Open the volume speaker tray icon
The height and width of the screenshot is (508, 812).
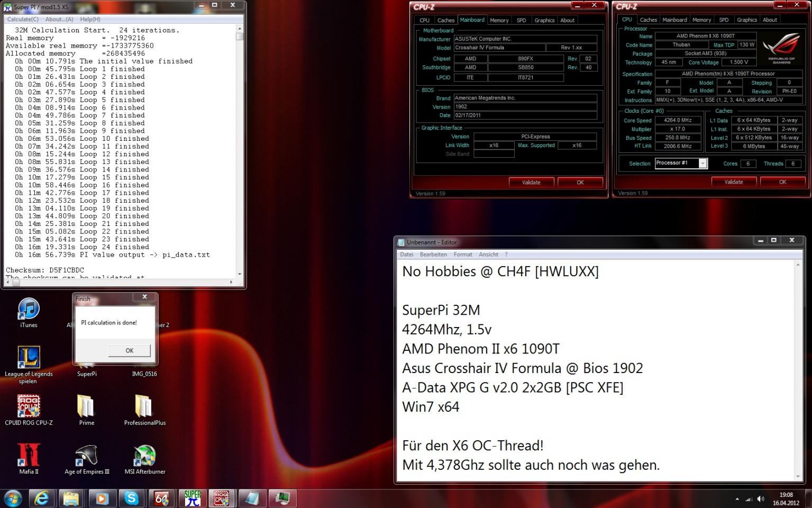pyautogui.click(x=761, y=499)
